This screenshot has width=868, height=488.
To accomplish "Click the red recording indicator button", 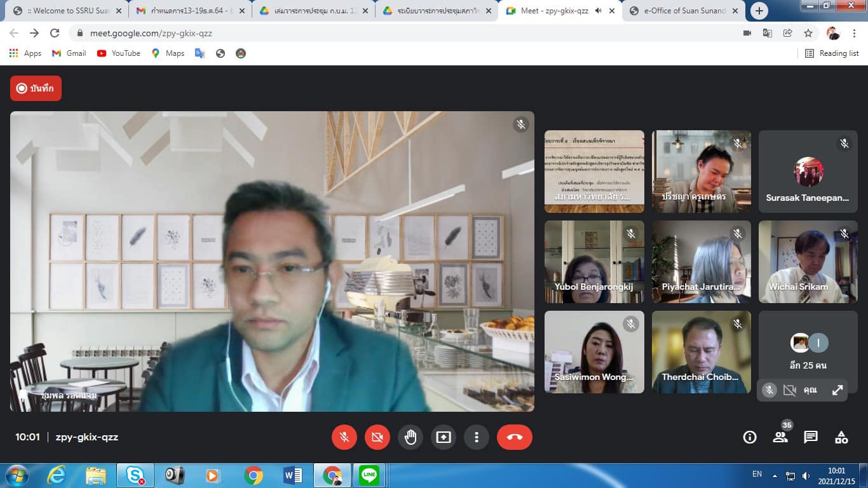I will tap(36, 88).
